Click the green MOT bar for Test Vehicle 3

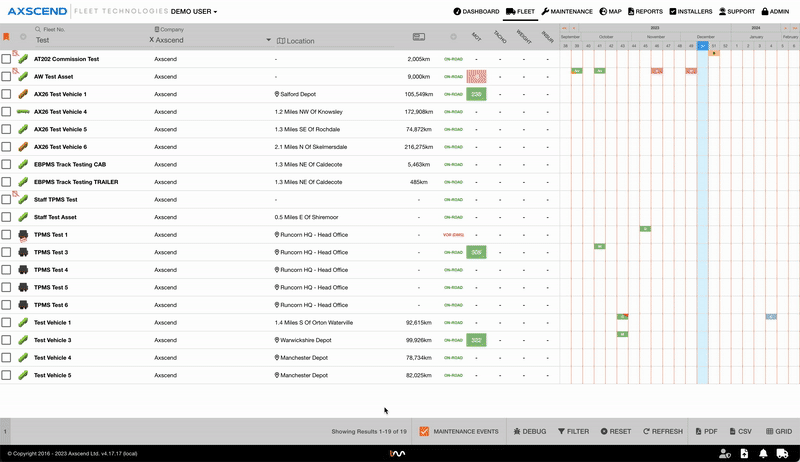coord(476,340)
